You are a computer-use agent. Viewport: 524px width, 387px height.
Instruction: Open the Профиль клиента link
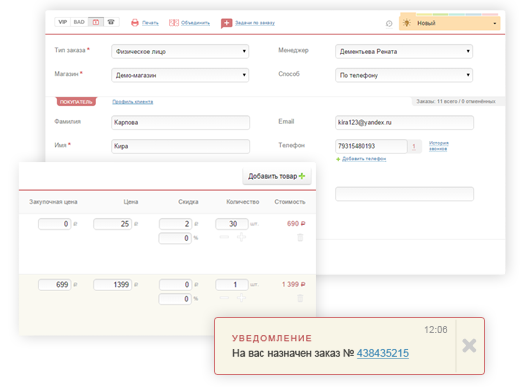(x=133, y=102)
